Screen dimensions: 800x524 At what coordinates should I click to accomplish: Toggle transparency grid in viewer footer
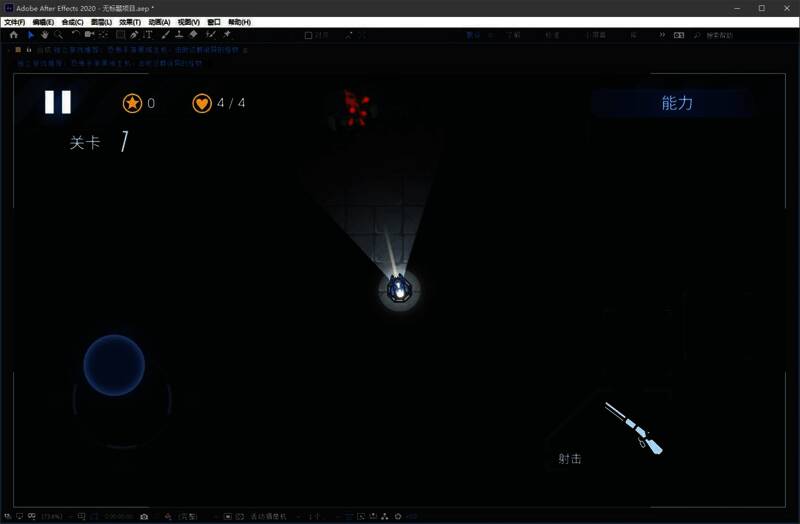(x=240, y=517)
